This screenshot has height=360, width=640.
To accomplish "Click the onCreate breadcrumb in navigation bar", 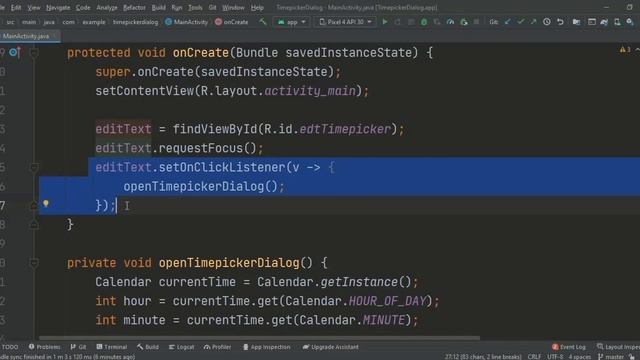I will 231,22.
